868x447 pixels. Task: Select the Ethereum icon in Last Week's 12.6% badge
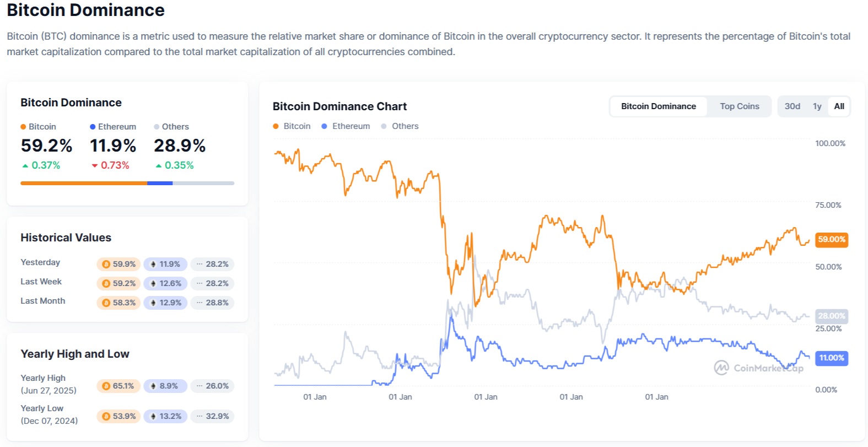[x=153, y=283]
